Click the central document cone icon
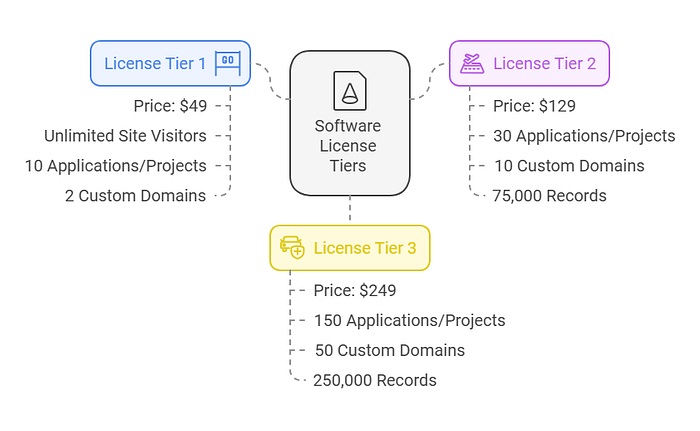 (350, 91)
